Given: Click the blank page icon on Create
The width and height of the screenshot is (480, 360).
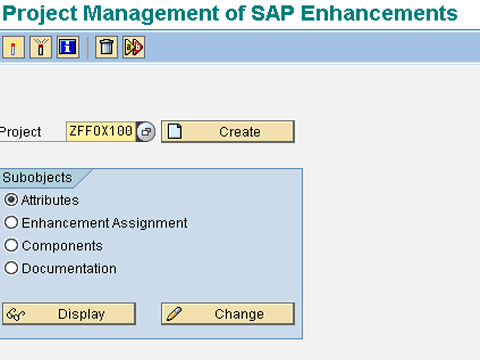Looking at the screenshot, I should point(175,131).
